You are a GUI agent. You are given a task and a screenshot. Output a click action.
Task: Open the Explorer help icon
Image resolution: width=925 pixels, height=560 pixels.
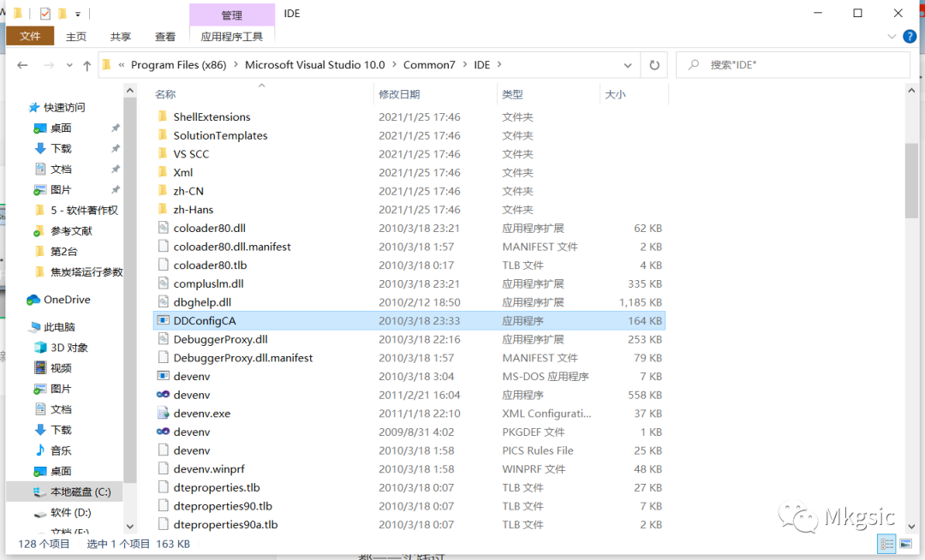tap(910, 37)
